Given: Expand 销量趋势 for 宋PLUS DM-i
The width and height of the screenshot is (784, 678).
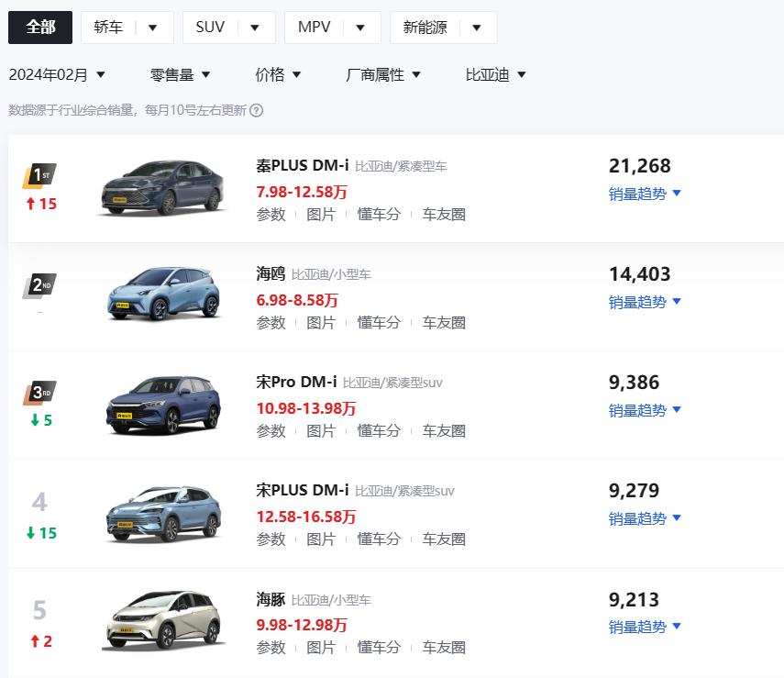Looking at the screenshot, I should pos(645,519).
